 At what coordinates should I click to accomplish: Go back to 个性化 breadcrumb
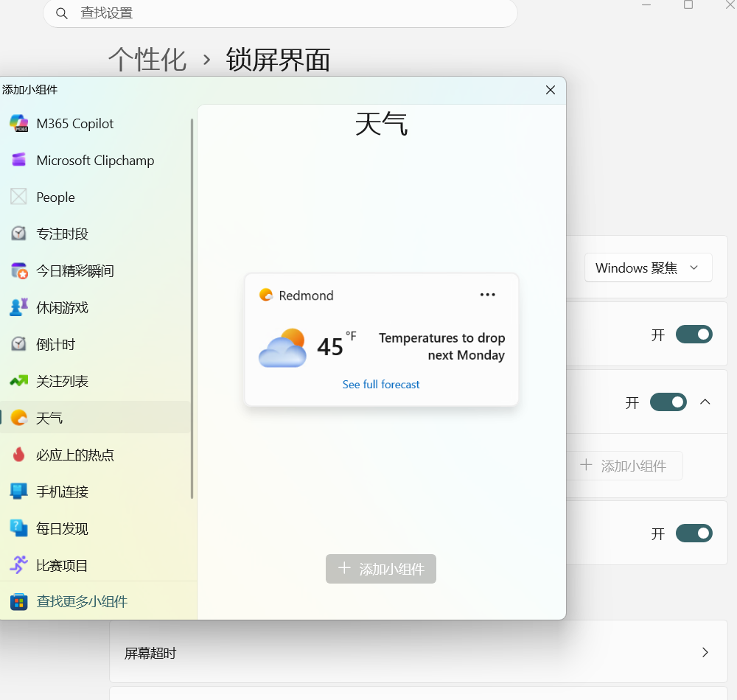[147, 60]
